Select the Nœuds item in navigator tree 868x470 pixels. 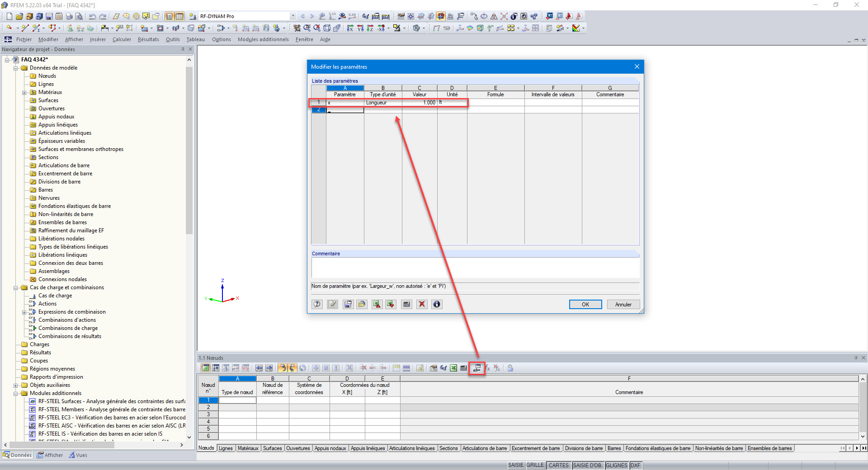click(x=47, y=76)
